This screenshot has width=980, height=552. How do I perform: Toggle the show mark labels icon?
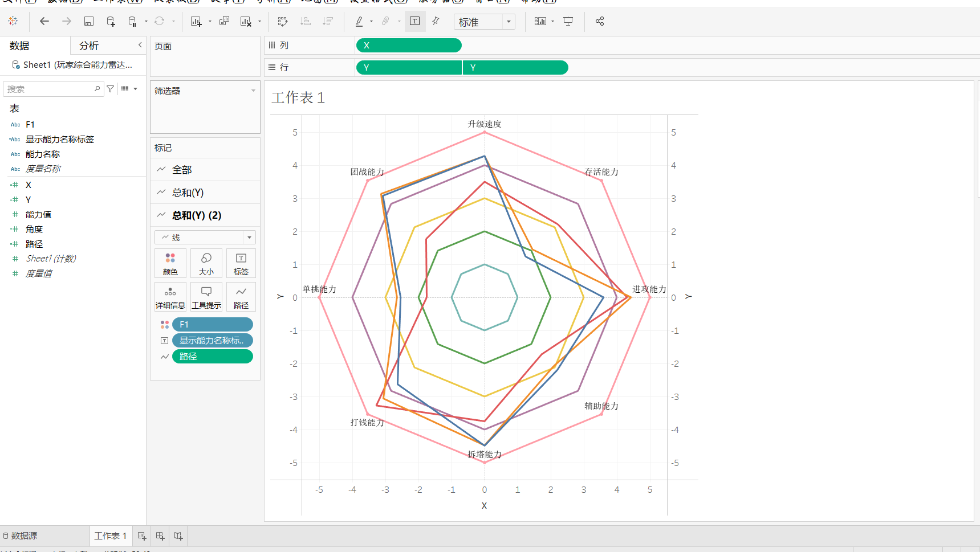(x=415, y=21)
